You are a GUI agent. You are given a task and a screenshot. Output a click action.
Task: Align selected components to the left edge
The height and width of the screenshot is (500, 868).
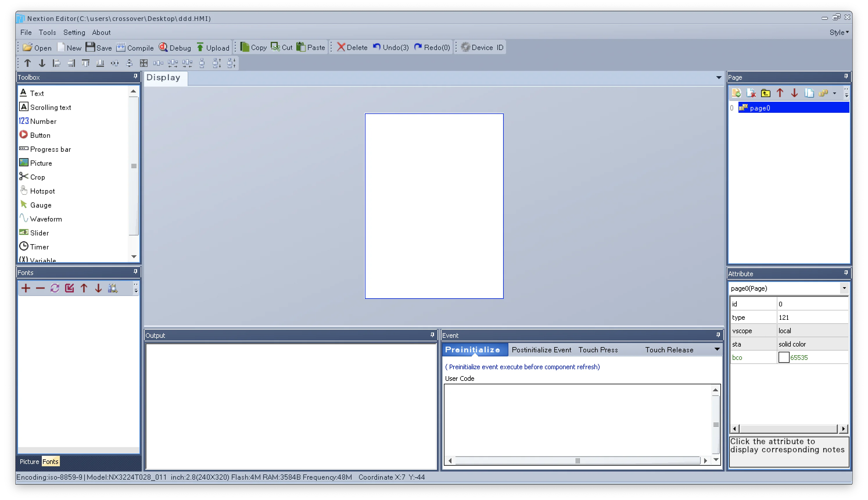coord(57,63)
